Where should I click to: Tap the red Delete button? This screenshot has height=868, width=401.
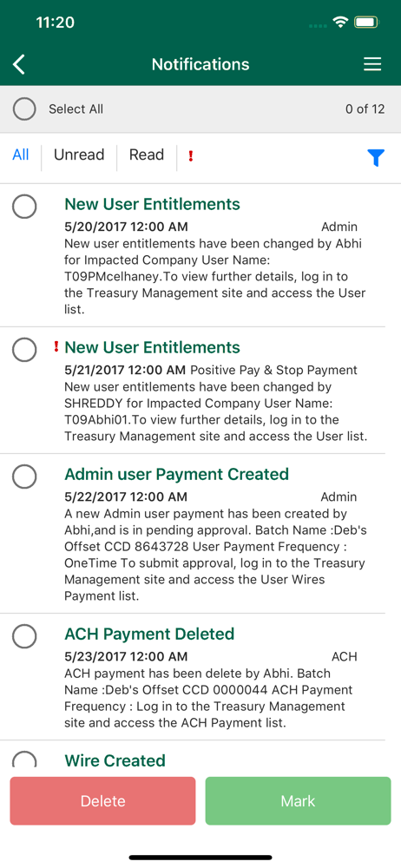pyautogui.click(x=103, y=801)
